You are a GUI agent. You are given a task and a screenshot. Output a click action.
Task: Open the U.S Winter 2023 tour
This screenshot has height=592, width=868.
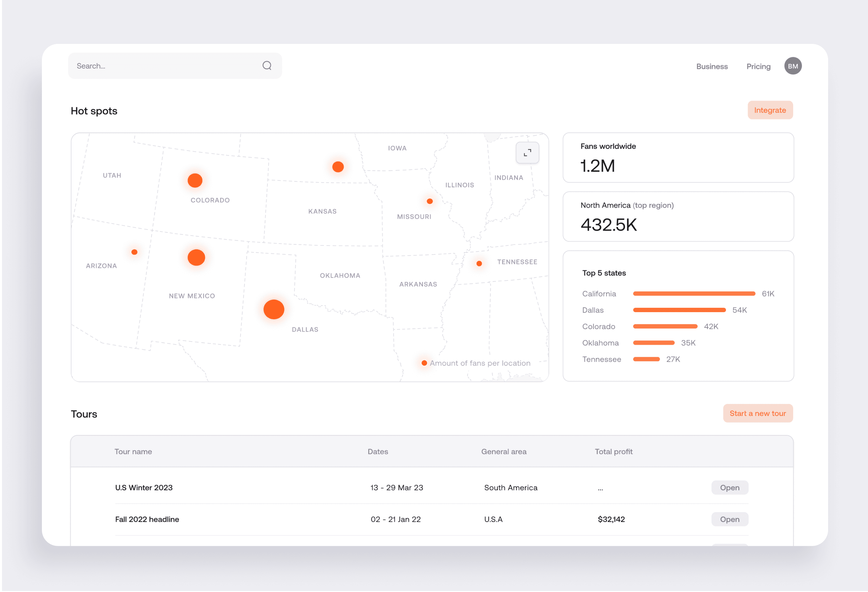click(x=729, y=488)
